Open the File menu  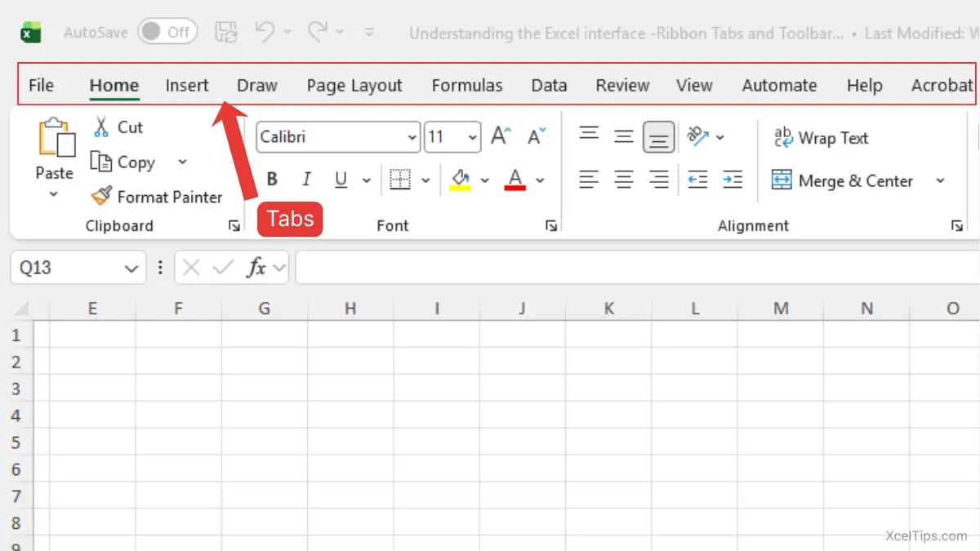[41, 85]
